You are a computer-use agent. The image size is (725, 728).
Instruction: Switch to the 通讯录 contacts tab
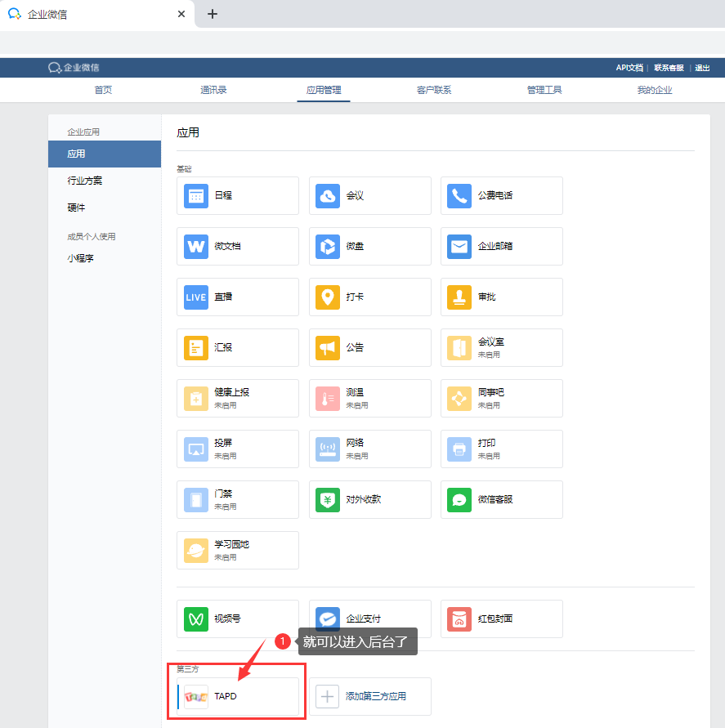(213, 90)
